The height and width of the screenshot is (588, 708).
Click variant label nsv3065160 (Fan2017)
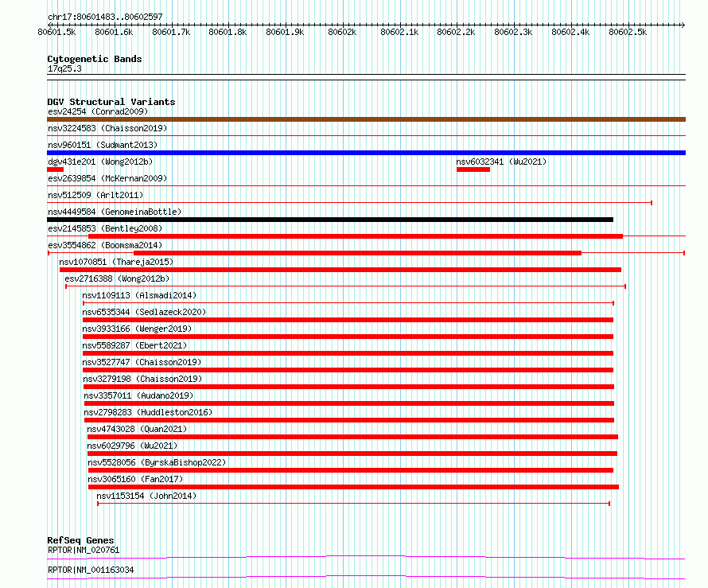[135, 479]
